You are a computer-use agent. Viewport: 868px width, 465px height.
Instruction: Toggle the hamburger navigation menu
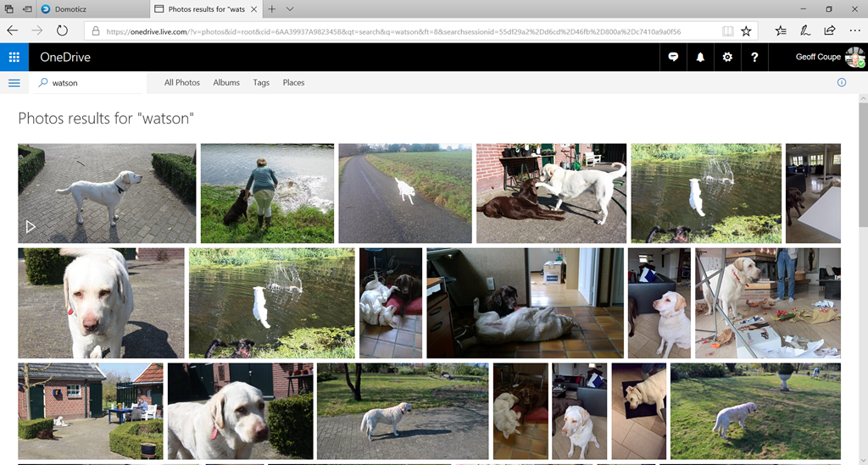point(14,83)
